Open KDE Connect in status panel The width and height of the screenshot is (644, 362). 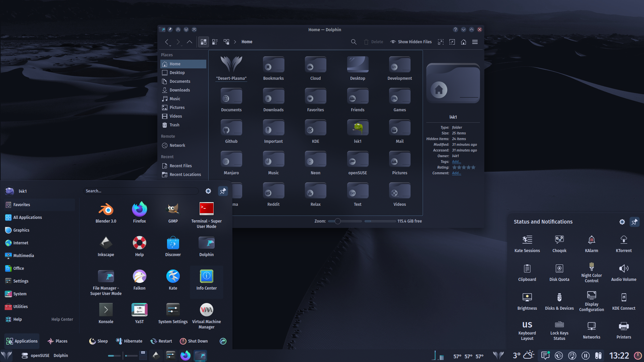[624, 301]
